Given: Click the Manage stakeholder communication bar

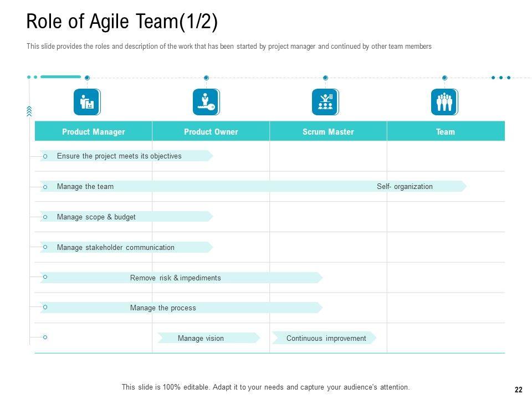Looking at the screenshot, I should (126, 248).
